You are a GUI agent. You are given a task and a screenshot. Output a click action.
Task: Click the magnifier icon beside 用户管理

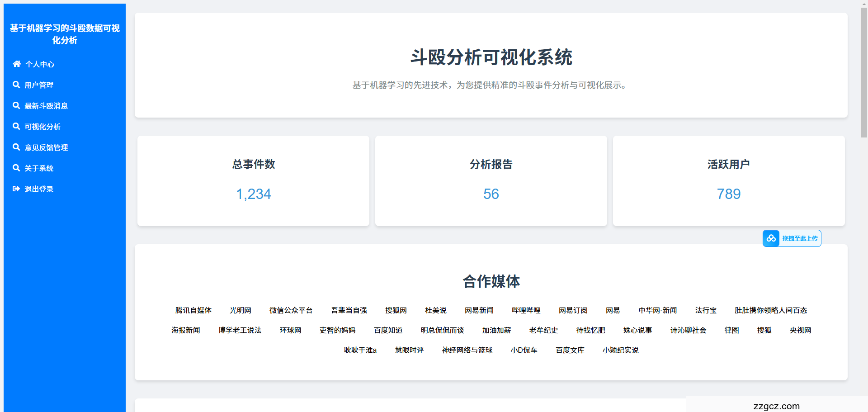(16, 85)
